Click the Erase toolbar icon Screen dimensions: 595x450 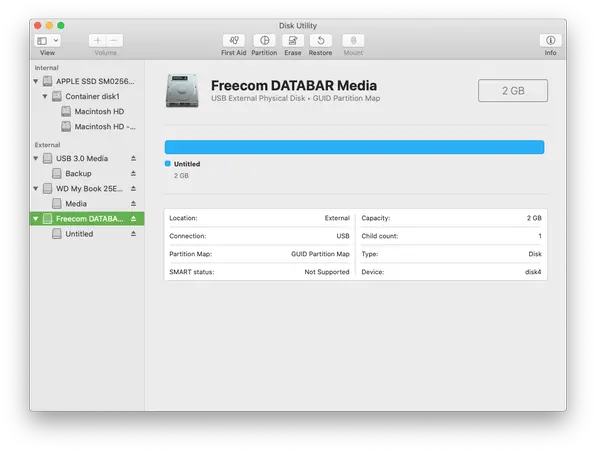[293, 41]
